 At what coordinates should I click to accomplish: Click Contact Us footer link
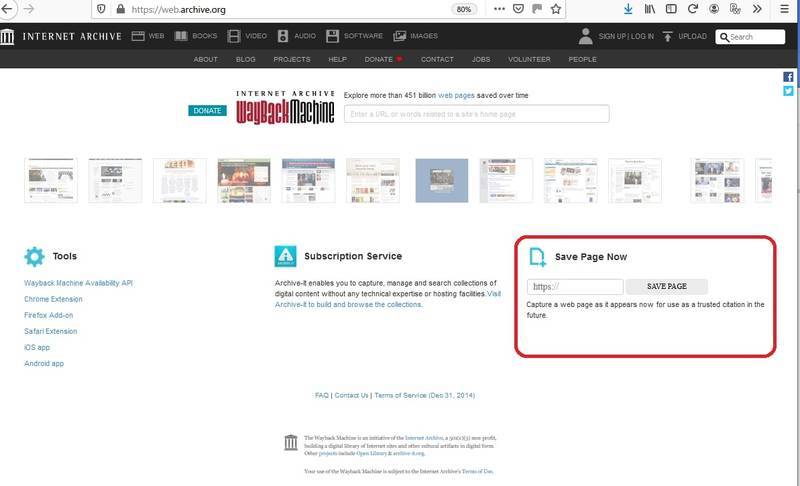pyautogui.click(x=352, y=395)
